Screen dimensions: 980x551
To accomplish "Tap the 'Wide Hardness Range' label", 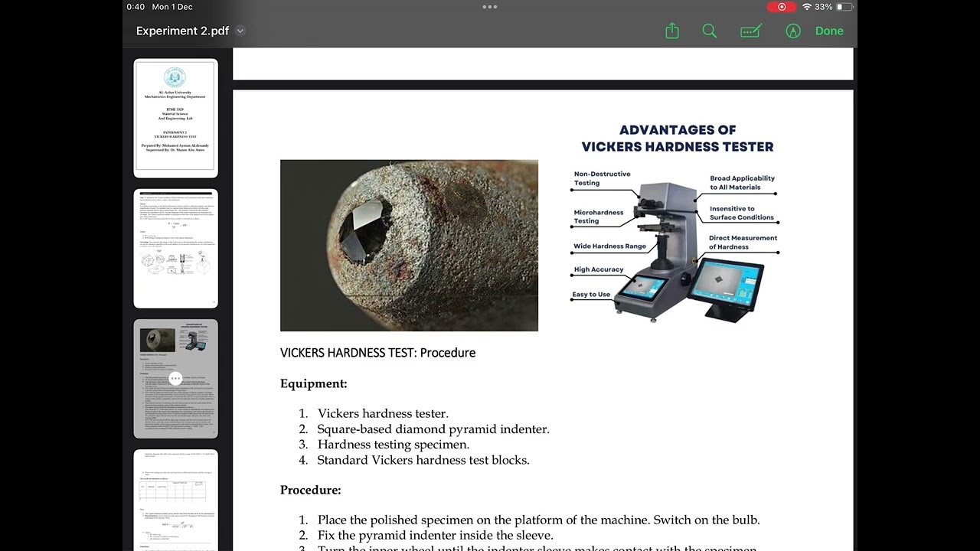I will [x=610, y=246].
